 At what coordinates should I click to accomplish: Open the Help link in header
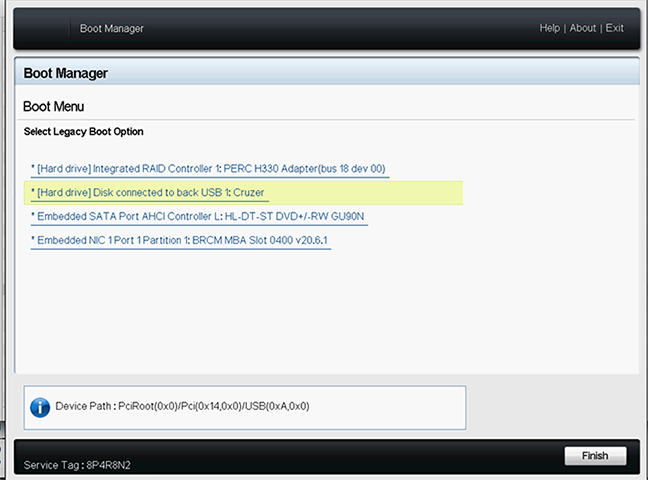click(x=549, y=28)
